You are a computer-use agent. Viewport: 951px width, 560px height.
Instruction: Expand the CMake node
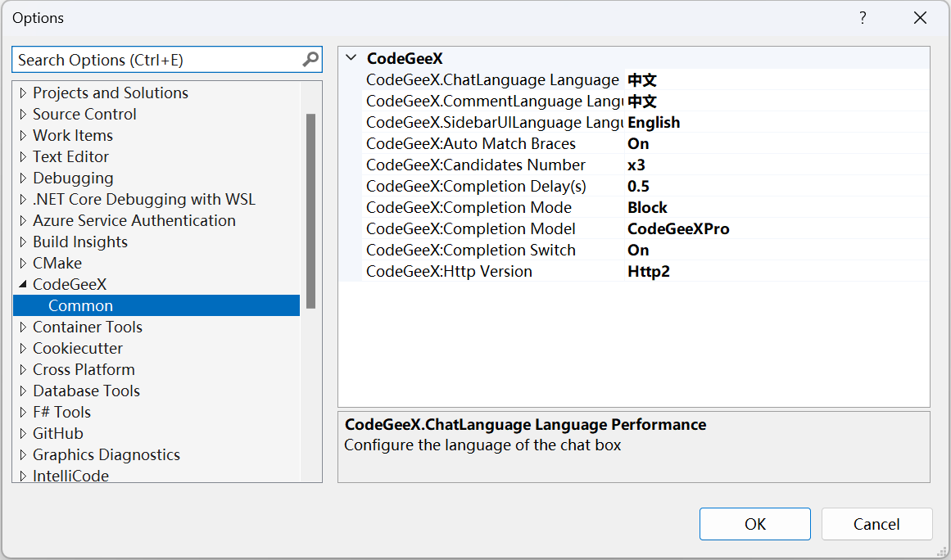tap(23, 263)
